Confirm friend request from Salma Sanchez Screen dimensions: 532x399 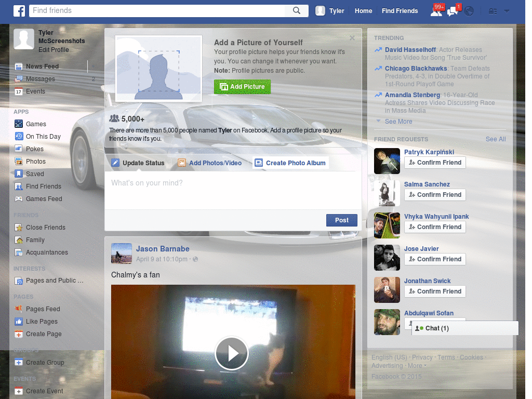pyautogui.click(x=435, y=195)
